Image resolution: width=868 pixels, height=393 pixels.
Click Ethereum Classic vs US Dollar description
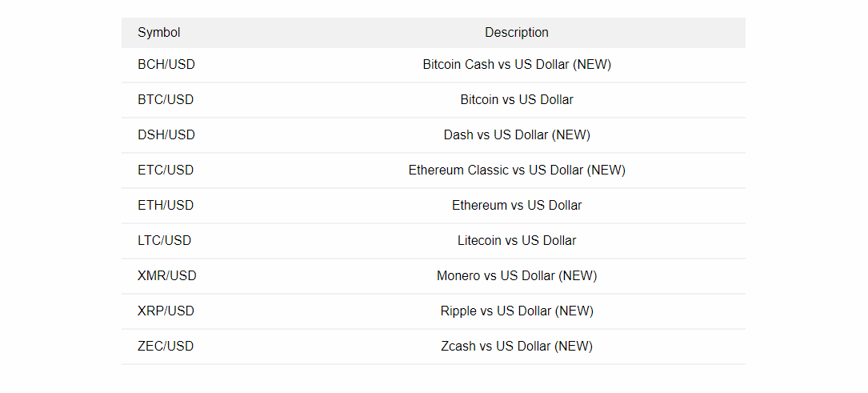pyautogui.click(x=517, y=170)
